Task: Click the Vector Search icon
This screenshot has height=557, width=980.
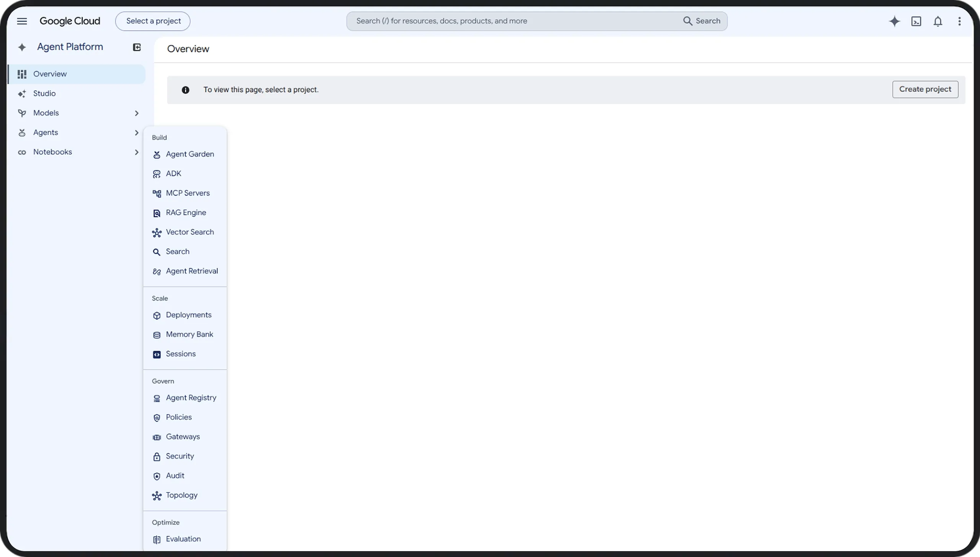Action: point(157,233)
